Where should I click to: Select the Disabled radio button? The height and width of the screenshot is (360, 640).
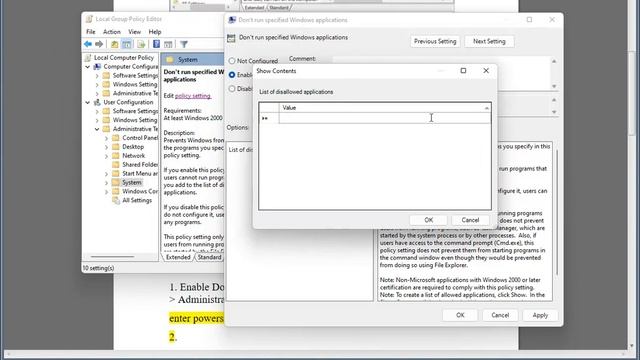click(232, 89)
